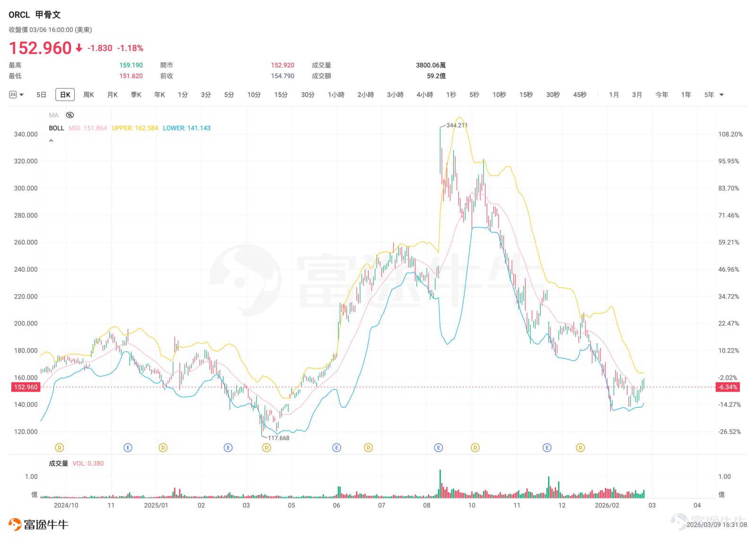Screen dimensions: 756x539
Task: Select the 2小時 interval
Action: 366,95
